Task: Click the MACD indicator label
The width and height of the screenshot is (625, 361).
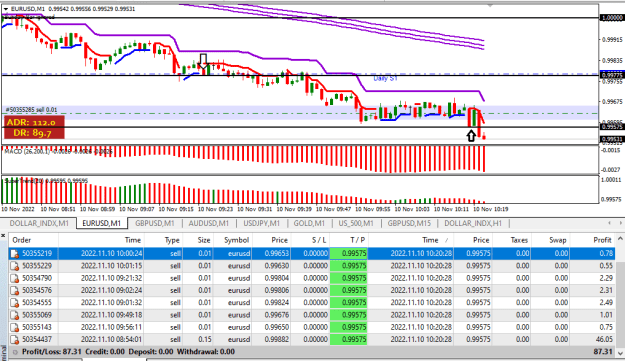Action: pyautogui.click(x=58, y=151)
